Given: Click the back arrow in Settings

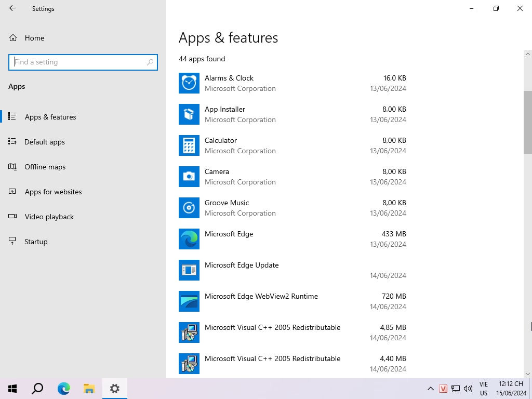Looking at the screenshot, I should coord(12,8).
